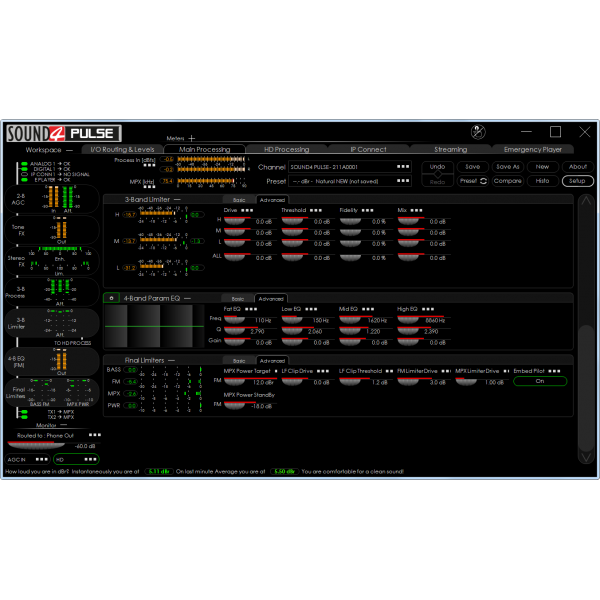Open the Fidelity three-dots menu
This screenshot has width=600, height=600.
(368, 210)
